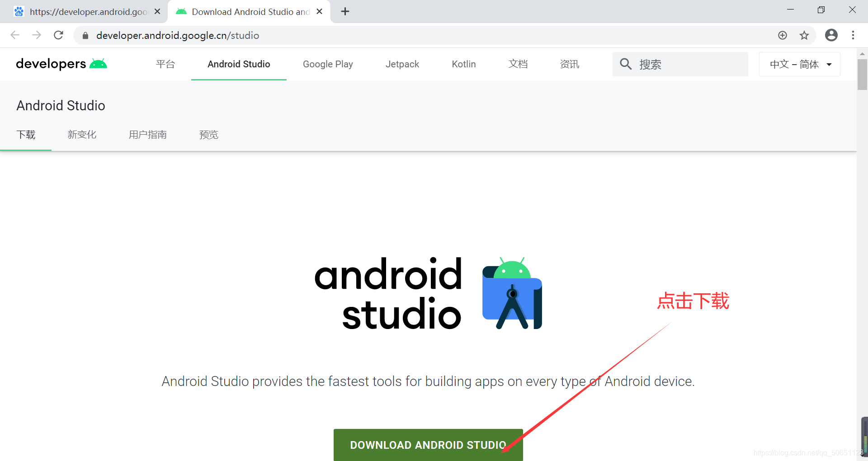The width and height of the screenshot is (868, 461).
Task: Open a new tab with plus button
Action: (x=345, y=11)
